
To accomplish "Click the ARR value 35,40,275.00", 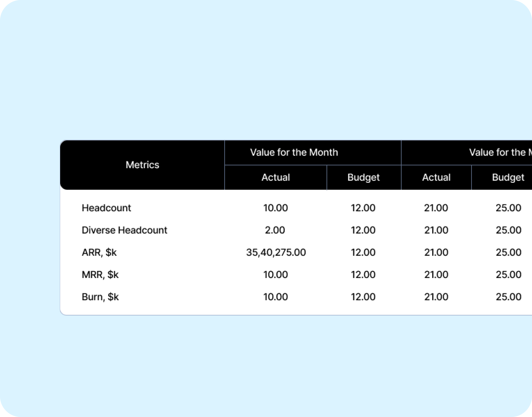I will 276,252.
